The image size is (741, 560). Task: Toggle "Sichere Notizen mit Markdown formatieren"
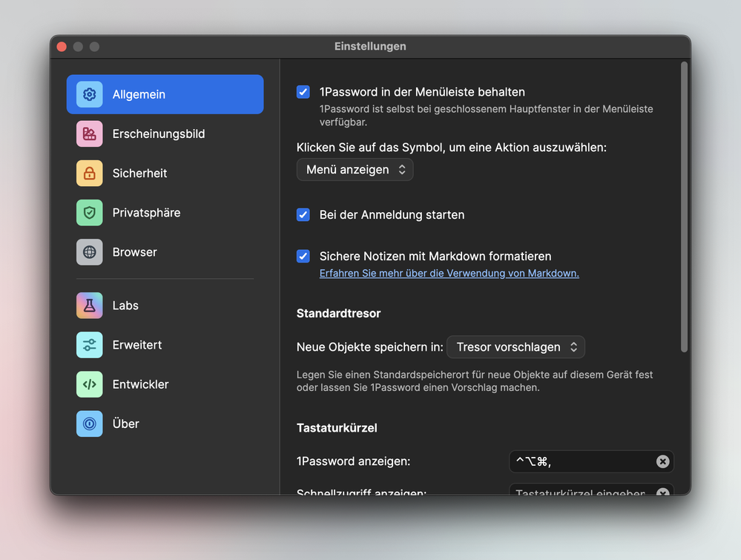303,256
